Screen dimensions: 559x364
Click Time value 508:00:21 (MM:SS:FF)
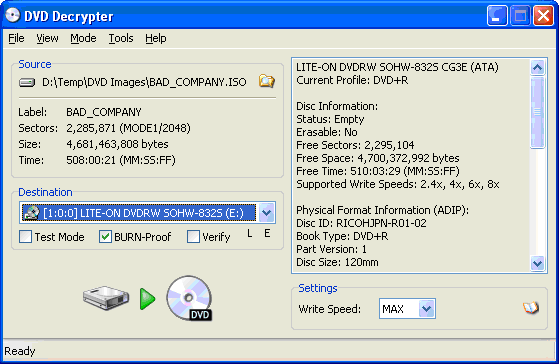click(x=121, y=160)
